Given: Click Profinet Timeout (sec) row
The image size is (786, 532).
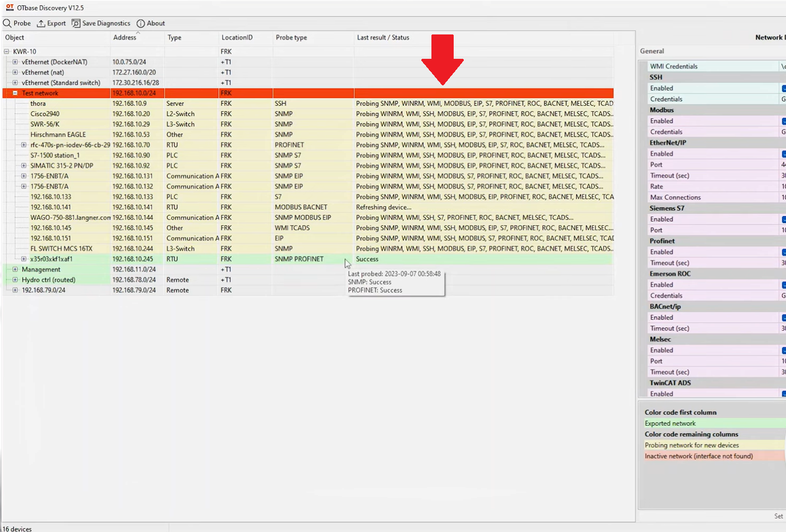Looking at the screenshot, I should 716,263.
